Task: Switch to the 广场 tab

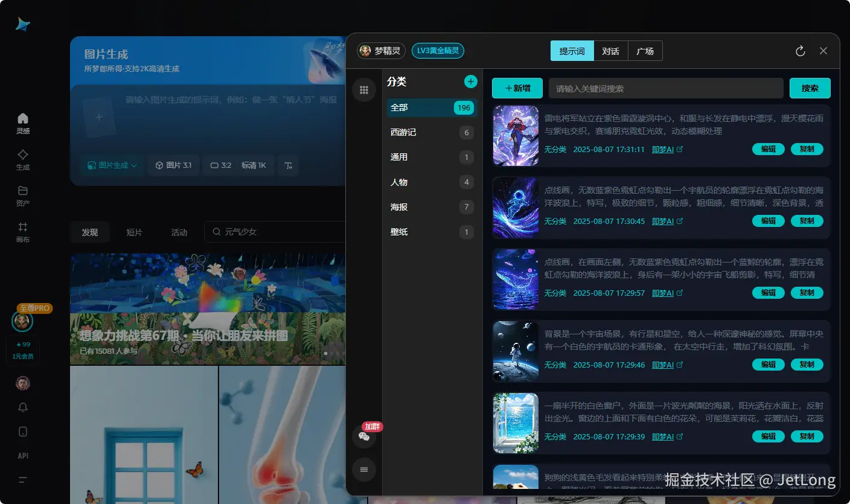Action: [645, 51]
